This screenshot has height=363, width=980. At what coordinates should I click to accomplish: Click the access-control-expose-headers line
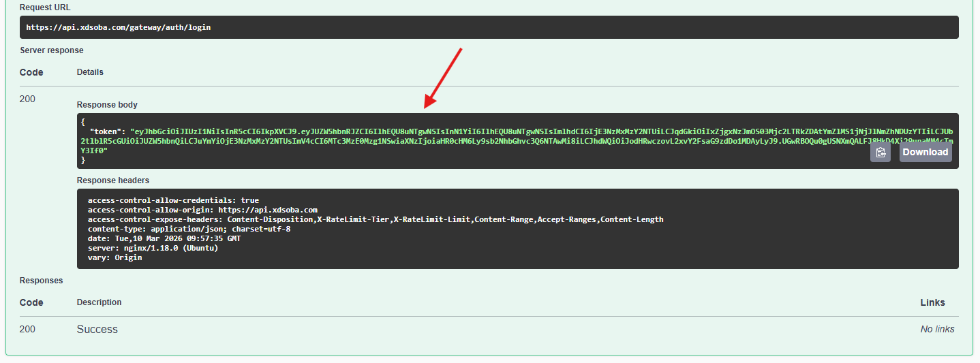click(375, 220)
